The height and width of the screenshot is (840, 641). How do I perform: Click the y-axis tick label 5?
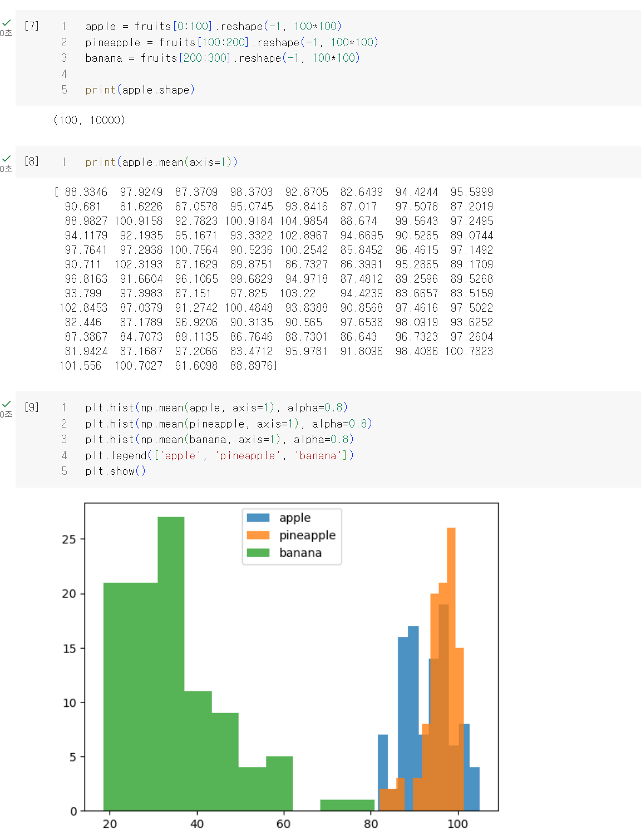coord(73,757)
